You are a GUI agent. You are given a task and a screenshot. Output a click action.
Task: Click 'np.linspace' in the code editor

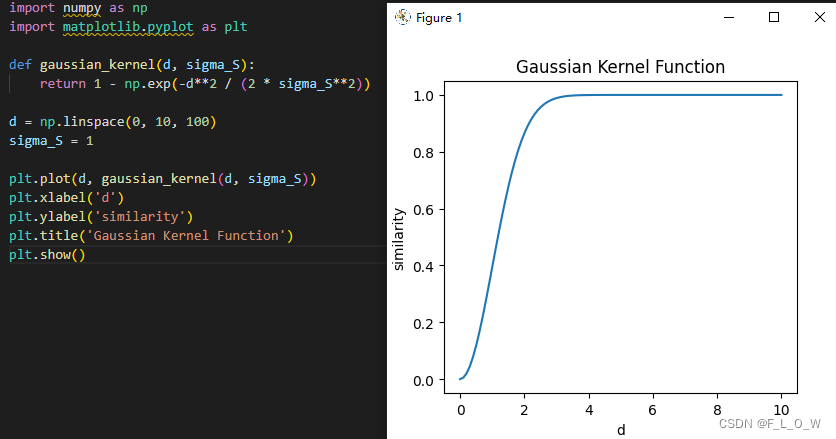[82, 122]
